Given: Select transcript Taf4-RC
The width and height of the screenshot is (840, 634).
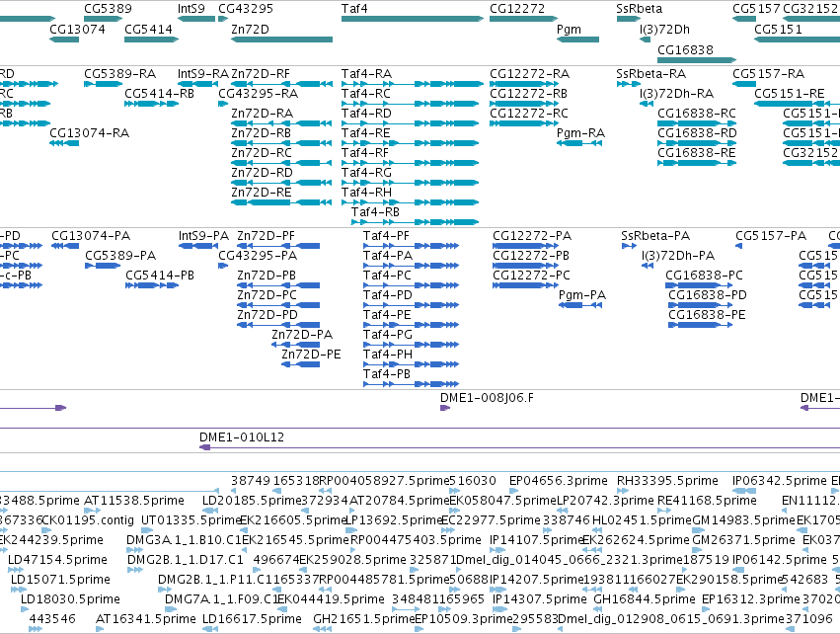Looking at the screenshot, I should tap(411, 104).
